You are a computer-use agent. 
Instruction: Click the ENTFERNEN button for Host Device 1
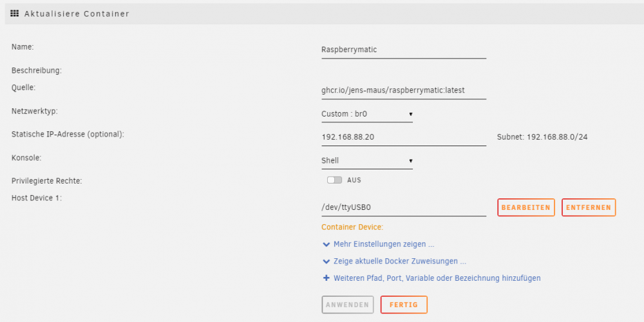(589, 207)
